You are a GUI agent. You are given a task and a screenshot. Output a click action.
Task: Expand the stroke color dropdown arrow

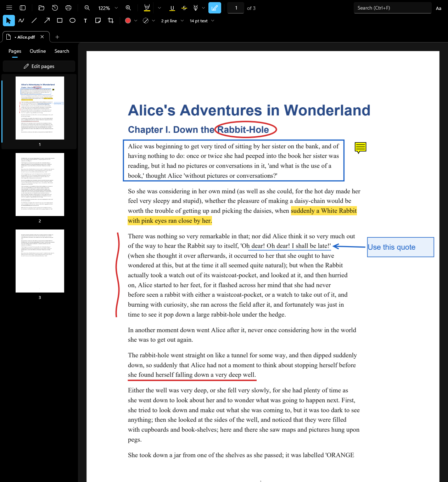pos(136,21)
